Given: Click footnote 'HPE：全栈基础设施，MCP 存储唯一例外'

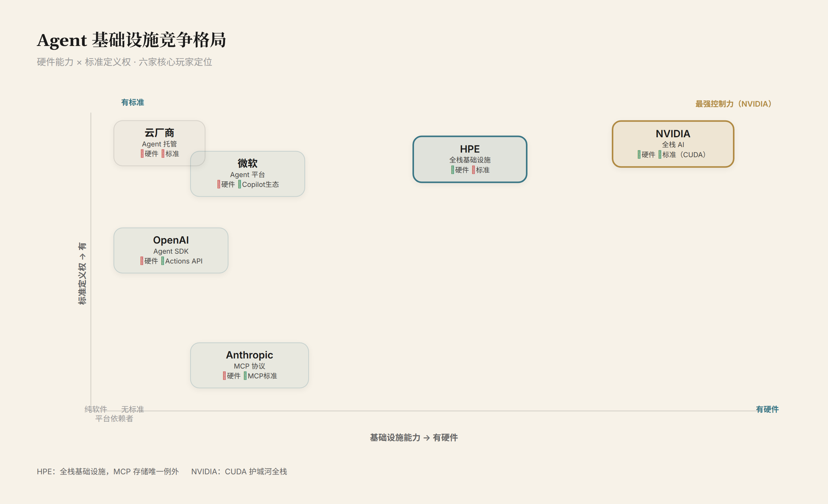Looking at the screenshot, I should [x=108, y=472].
